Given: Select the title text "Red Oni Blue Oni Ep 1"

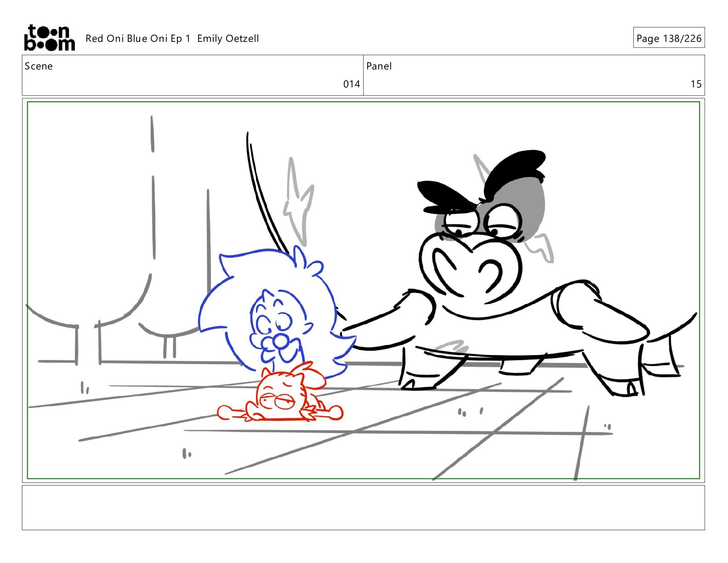Looking at the screenshot, I should point(138,39).
